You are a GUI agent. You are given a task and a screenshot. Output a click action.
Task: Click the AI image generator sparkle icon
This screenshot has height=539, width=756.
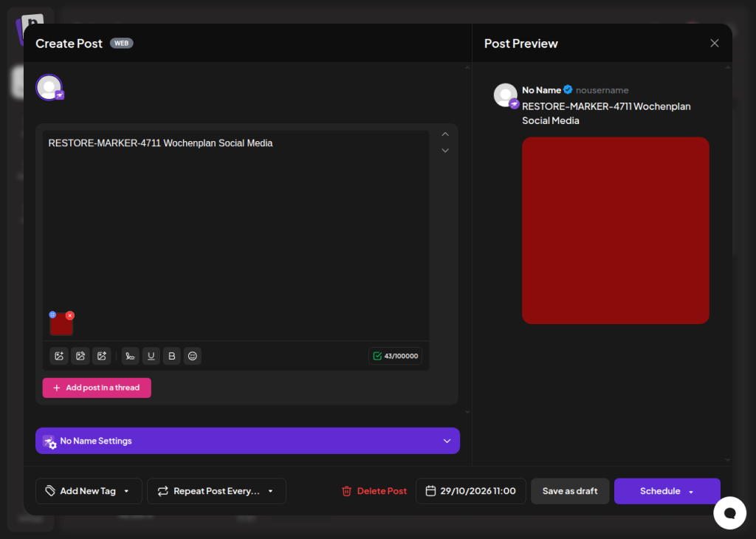point(102,356)
